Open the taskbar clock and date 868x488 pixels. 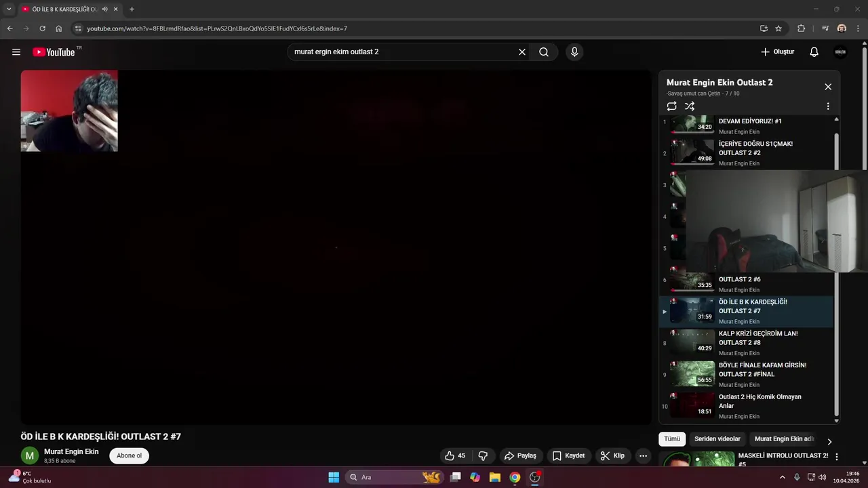click(846, 477)
